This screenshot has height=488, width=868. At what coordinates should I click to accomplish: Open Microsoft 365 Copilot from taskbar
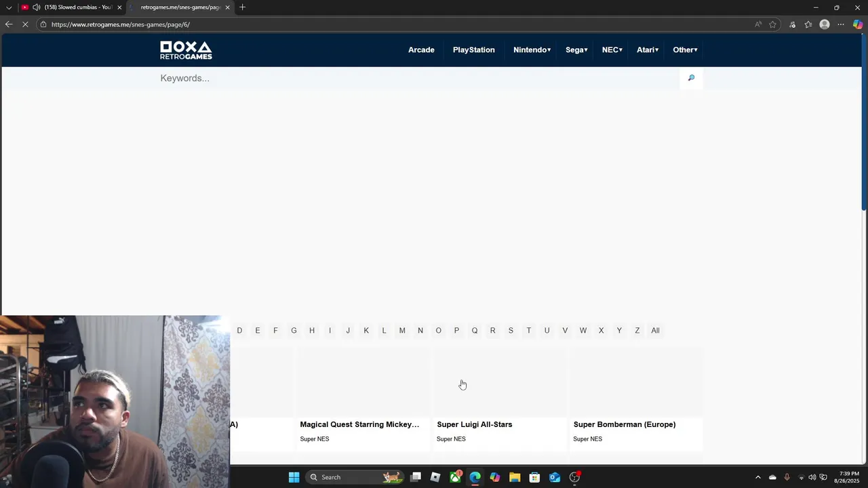[495, 477]
